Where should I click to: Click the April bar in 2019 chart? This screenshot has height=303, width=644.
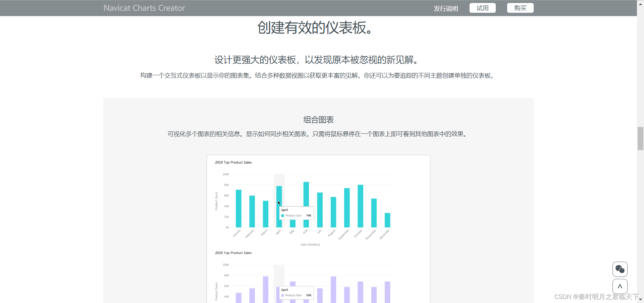[x=279, y=207]
